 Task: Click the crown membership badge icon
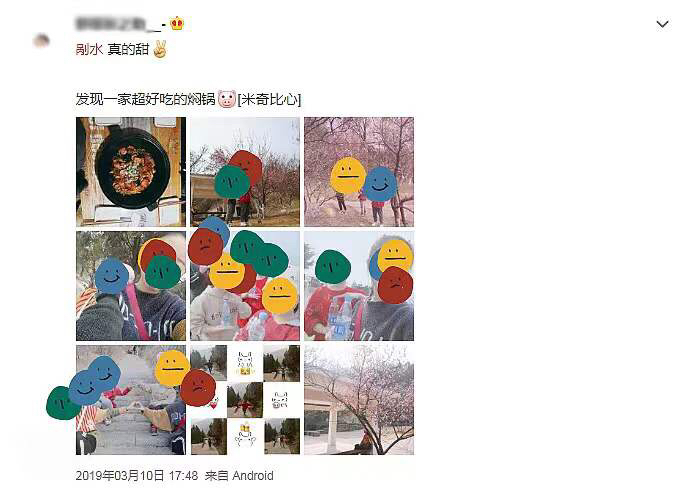point(177,23)
